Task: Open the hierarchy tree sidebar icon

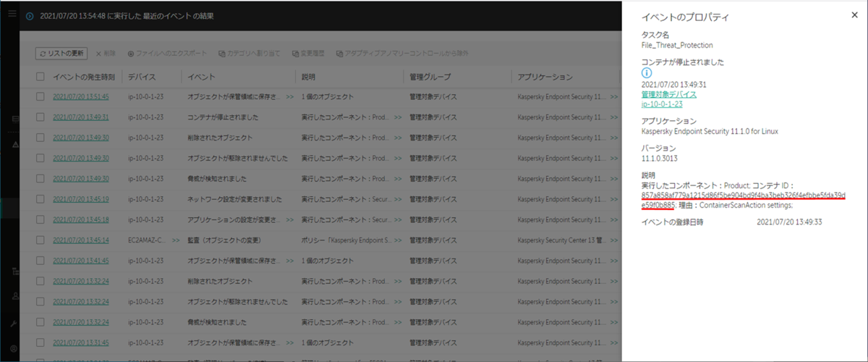Action: pos(14,271)
